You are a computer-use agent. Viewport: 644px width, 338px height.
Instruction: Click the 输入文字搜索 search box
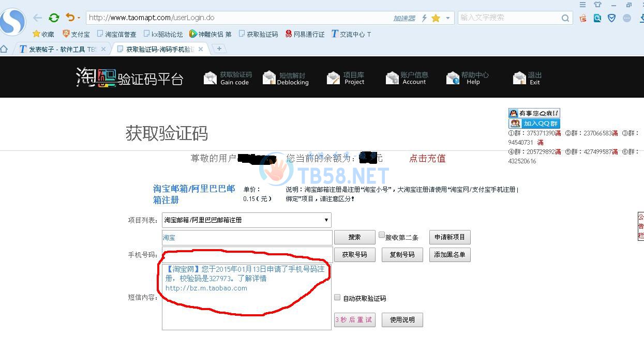coord(510,18)
